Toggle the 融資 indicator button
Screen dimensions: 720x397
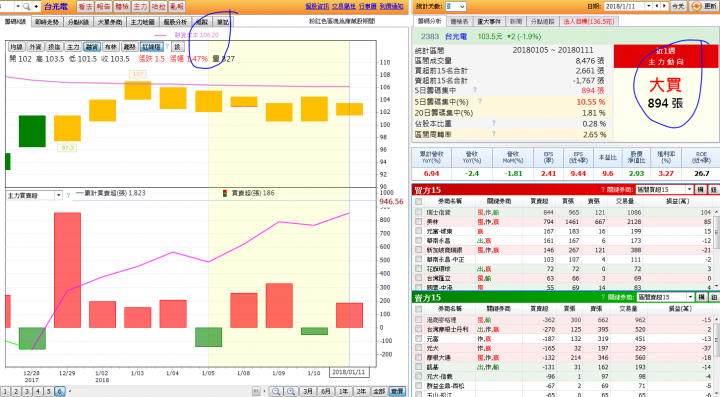point(92,47)
